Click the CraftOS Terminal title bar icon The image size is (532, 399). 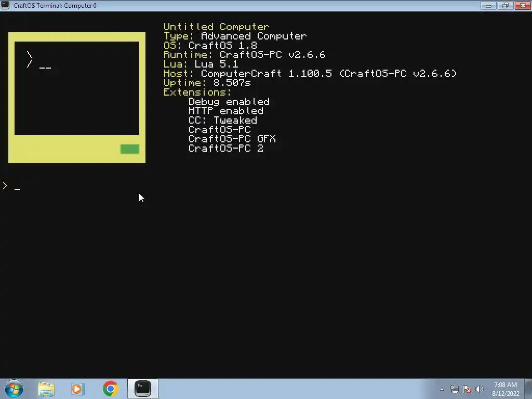(x=5, y=5)
